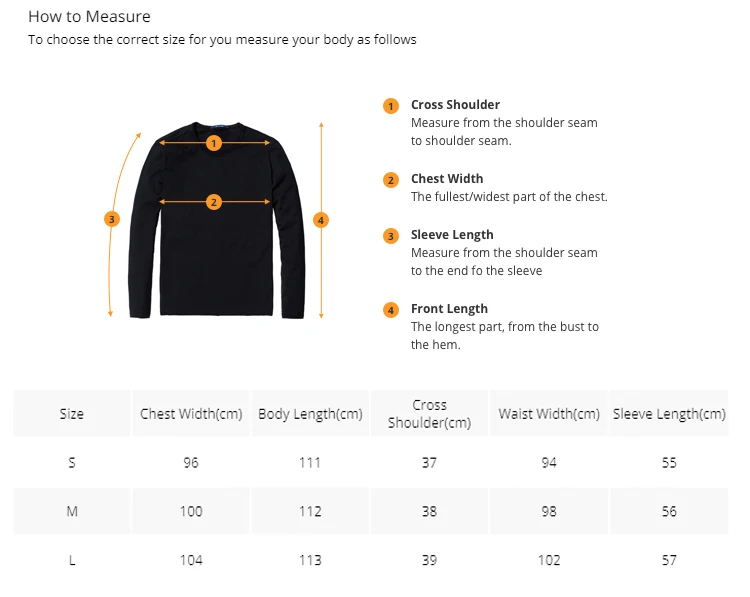Select the size L row label
The width and height of the screenshot is (750, 597).
point(72,560)
